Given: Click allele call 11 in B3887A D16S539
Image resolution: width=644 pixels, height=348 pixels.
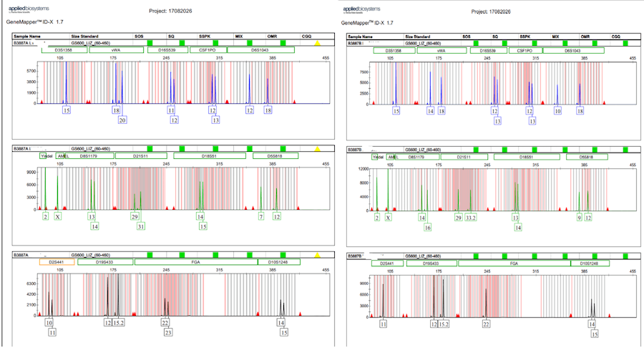Looking at the screenshot, I should (x=171, y=110).
